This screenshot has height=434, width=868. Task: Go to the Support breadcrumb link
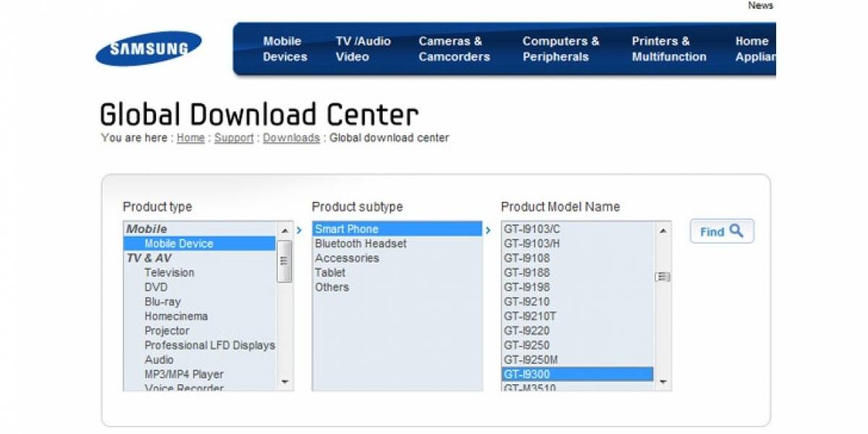(234, 137)
